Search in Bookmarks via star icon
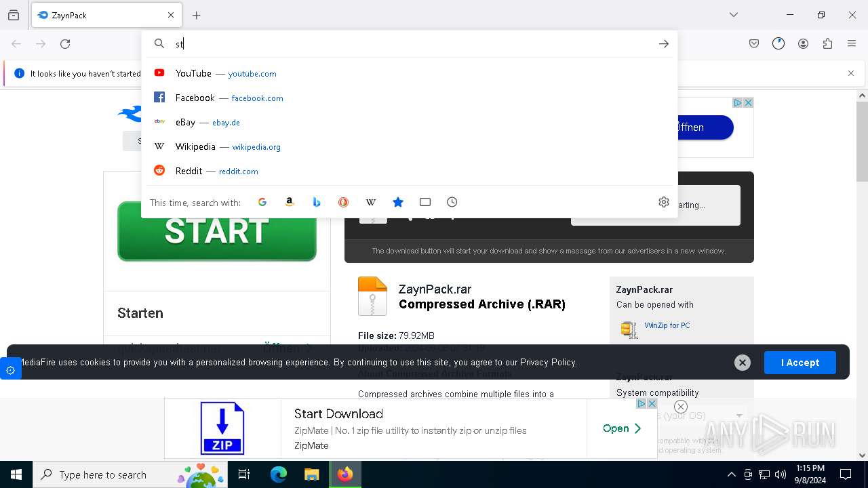Screen dimensions: 868x488 point(398,202)
